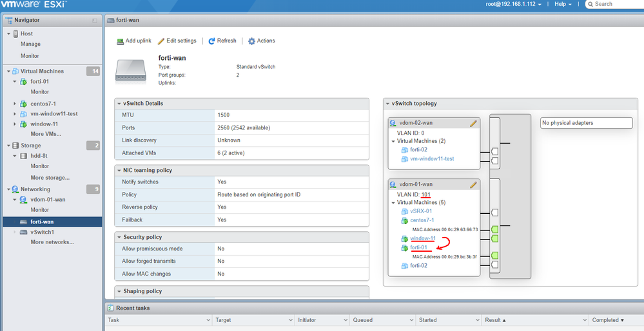Viewport: 644px width, 331px height.
Task: Click the Recent tasks panel icon
Action: click(110, 308)
